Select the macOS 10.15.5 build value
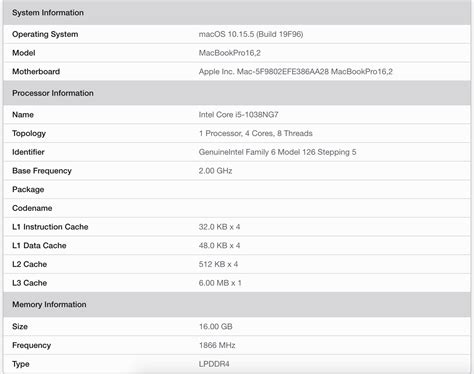This screenshot has height=374, width=474. (x=251, y=34)
